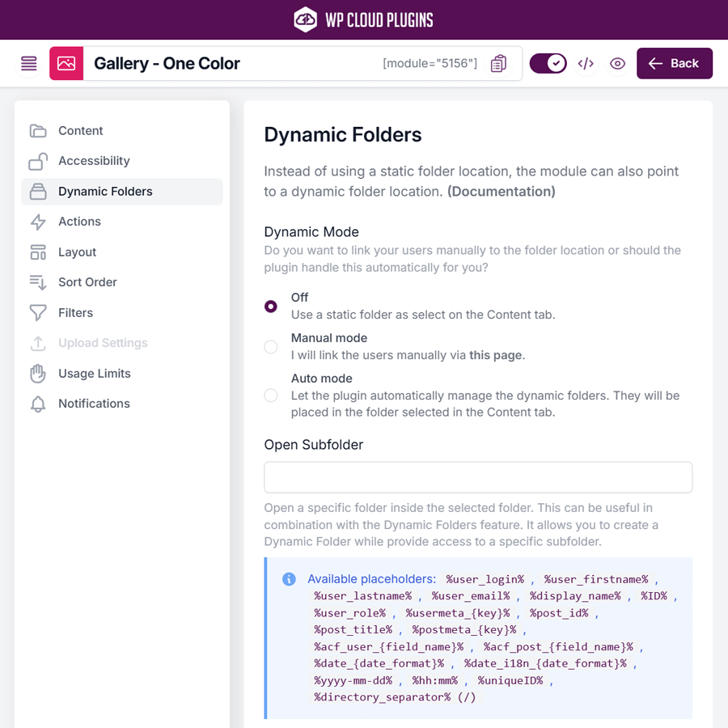The image size is (728, 728).
Task: Choose the Auto mode radio option
Action: coord(271,395)
